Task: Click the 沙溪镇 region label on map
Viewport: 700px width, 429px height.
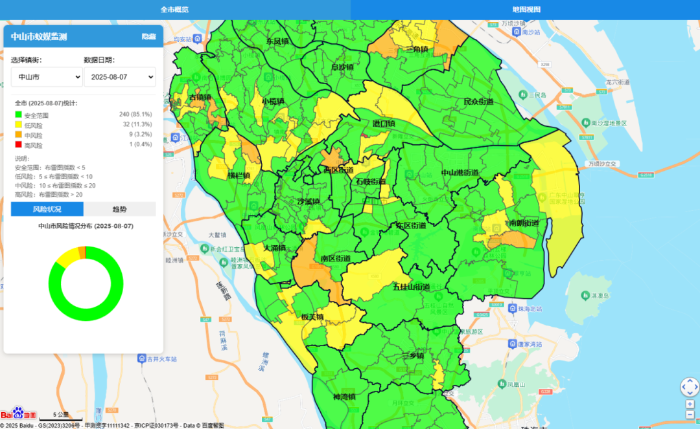Action: coord(308,202)
